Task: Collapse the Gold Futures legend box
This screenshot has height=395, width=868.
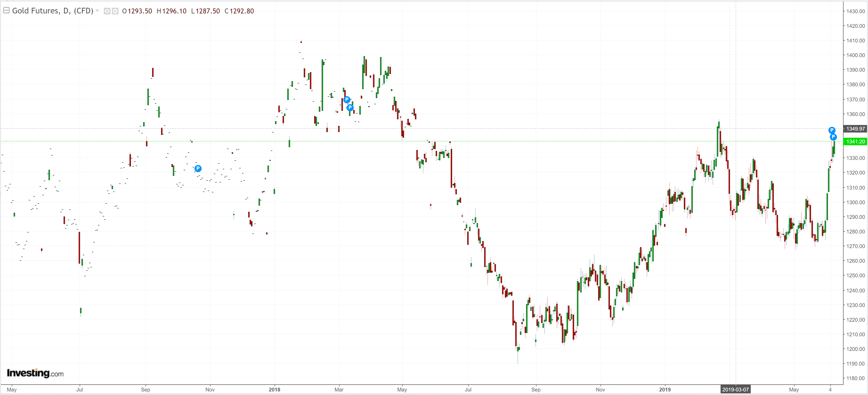Action: click(x=6, y=10)
